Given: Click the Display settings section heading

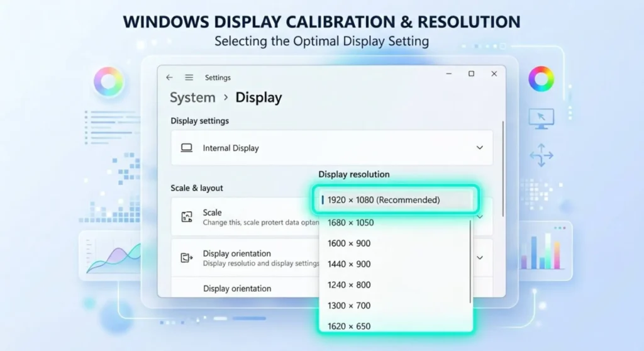Looking at the screenshot, I should coord(199,121).
